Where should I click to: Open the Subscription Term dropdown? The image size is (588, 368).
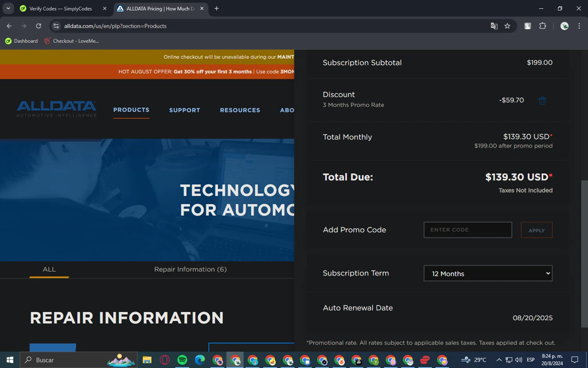click(x=488, y=273)
